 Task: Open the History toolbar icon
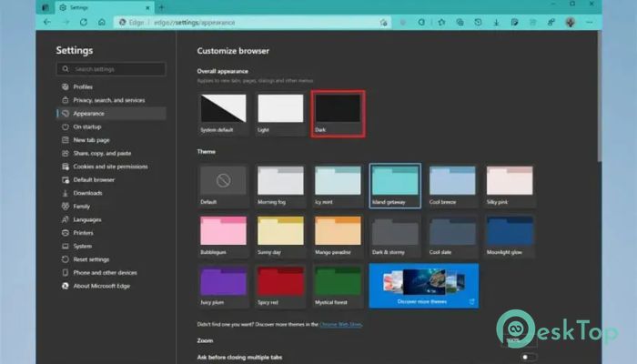(478, 23)
